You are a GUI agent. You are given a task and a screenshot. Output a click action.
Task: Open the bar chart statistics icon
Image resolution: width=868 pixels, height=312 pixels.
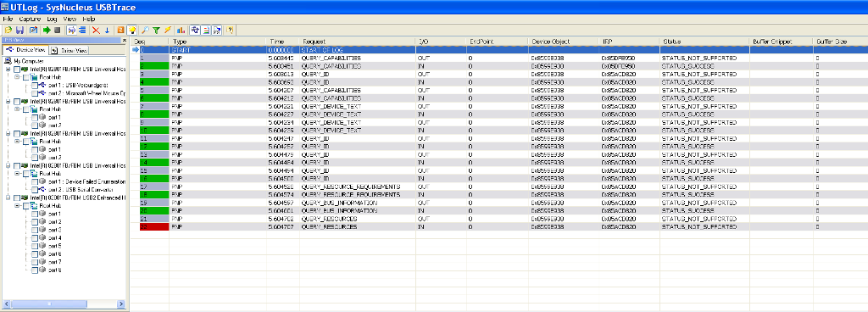pyautogui.click(x=181, y=30)
